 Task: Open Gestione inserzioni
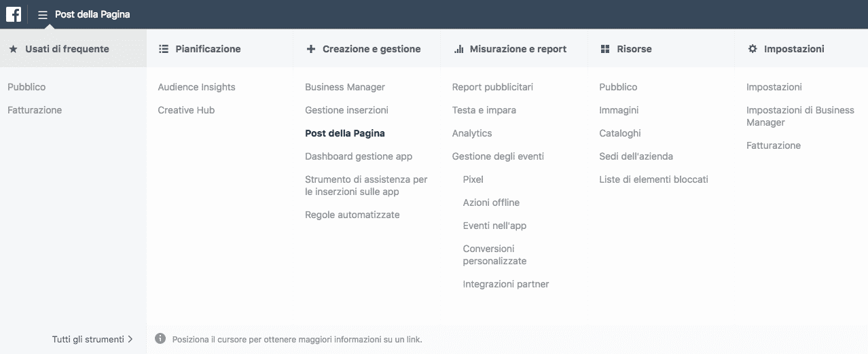(x=346, y=110)
